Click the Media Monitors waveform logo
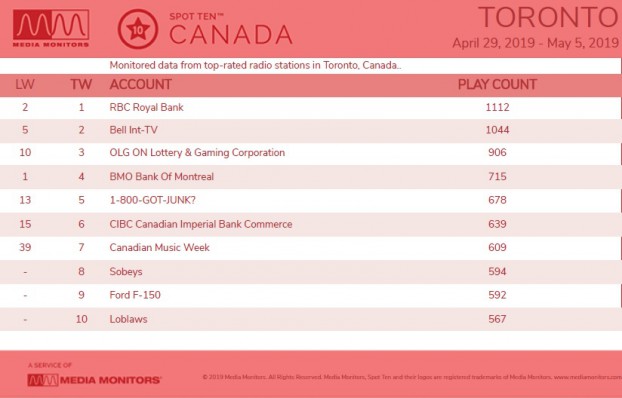The width and height of the screenshot is (622, 398). 51,28
